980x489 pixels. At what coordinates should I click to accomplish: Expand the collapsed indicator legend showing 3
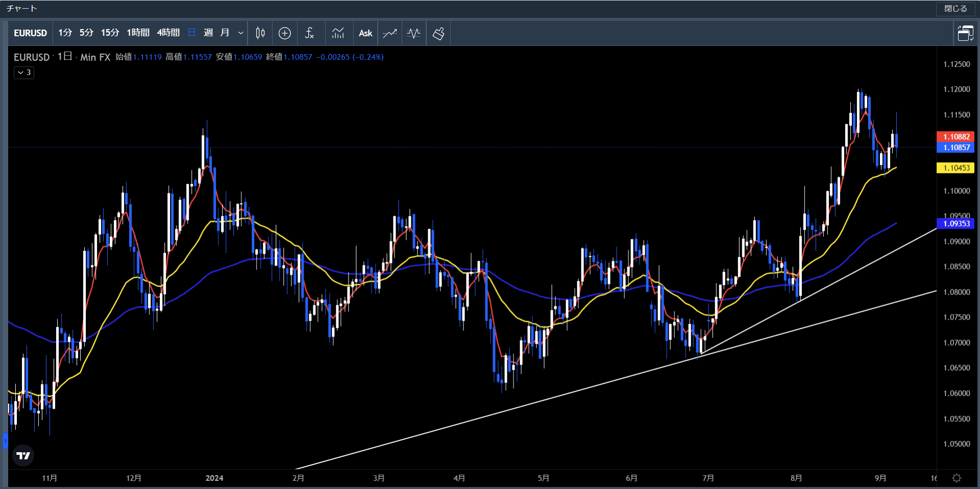tap(24, 72)
